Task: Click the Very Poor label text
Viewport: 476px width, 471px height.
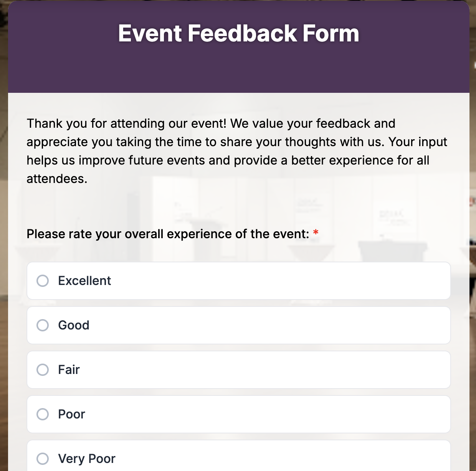Action: (x=86, y=459)
